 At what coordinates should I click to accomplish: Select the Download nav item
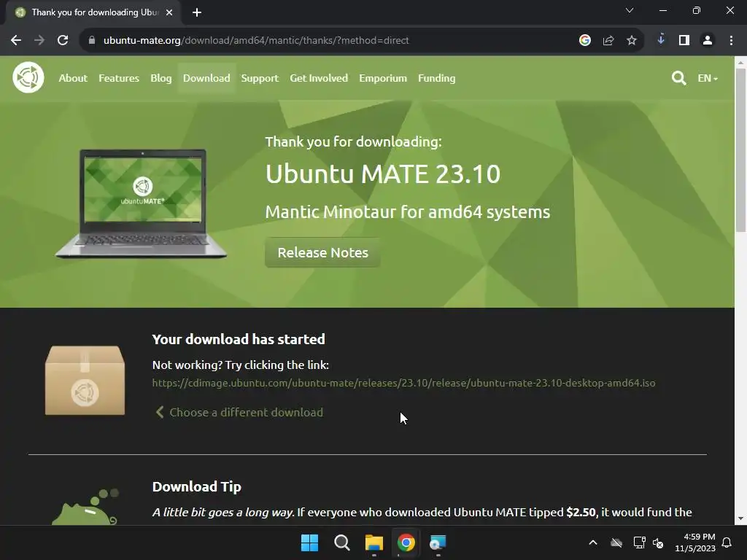coord(206,78)
